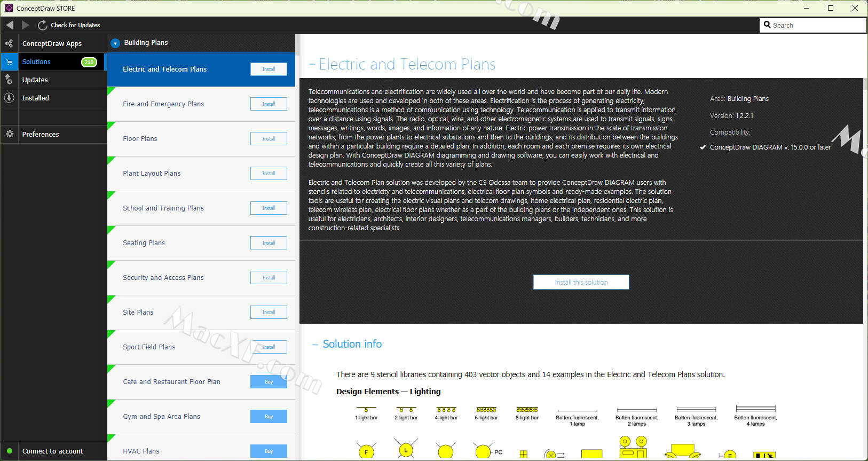Image resolution: width=868 pixels, height=461 pixels.
Task: Click the Solutions shopping cart icon
Action: coord(9,62)
